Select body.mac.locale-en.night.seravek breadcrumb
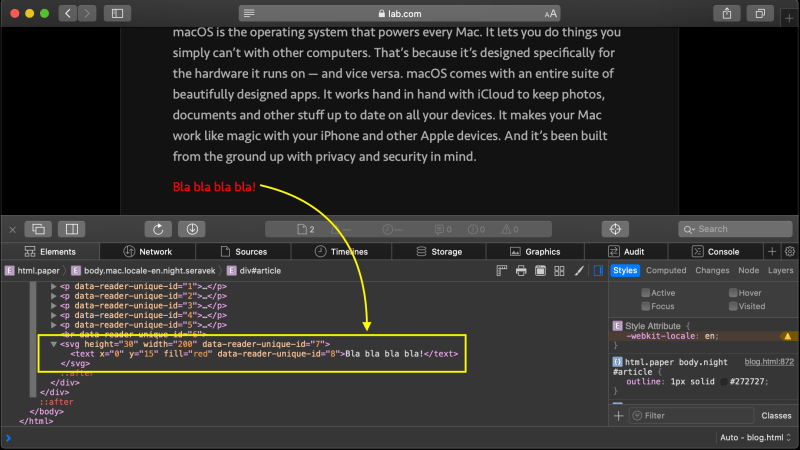The height and width of the screenshot is (450, 800). tap(143, 270)
